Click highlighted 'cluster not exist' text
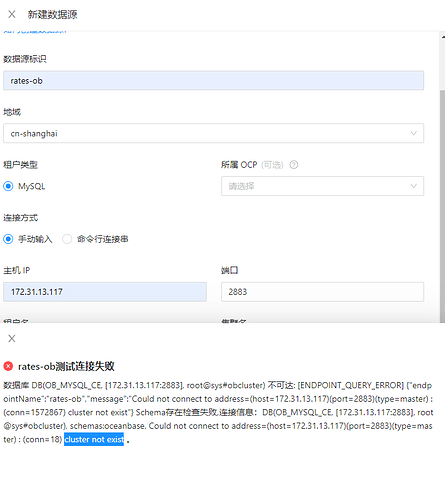Image resolution: width=445 pixels, height=500 pixels. coord(94,439)
